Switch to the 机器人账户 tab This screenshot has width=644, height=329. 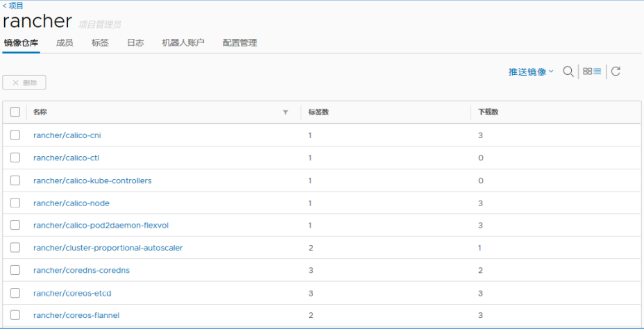pyautogui.click(x=183, y=43)
